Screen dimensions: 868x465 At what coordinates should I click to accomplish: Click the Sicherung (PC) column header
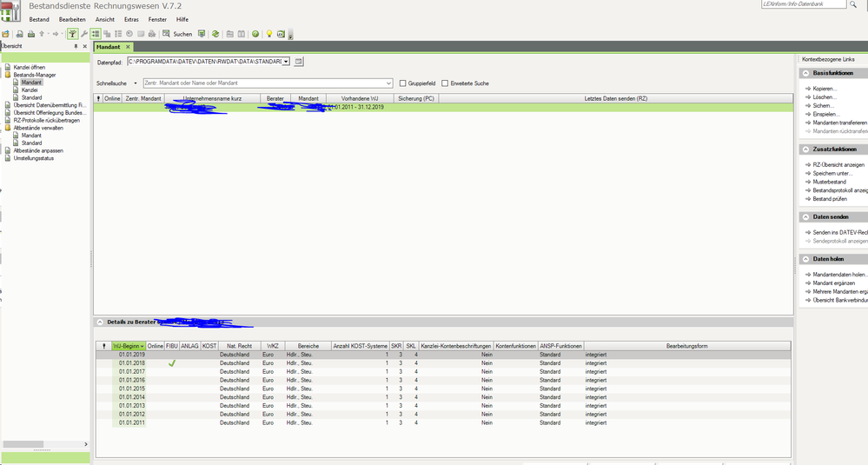[x=415, y=98]
